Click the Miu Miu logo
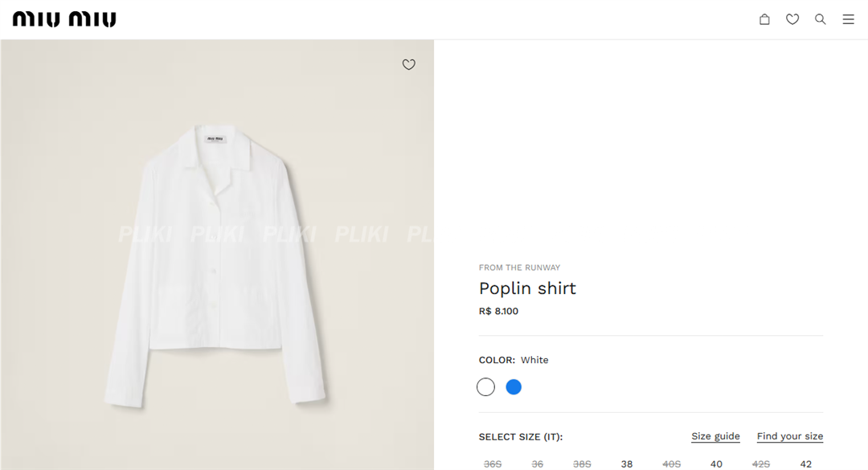The width and height of the screenshot is (868, 470). (63, 18)
